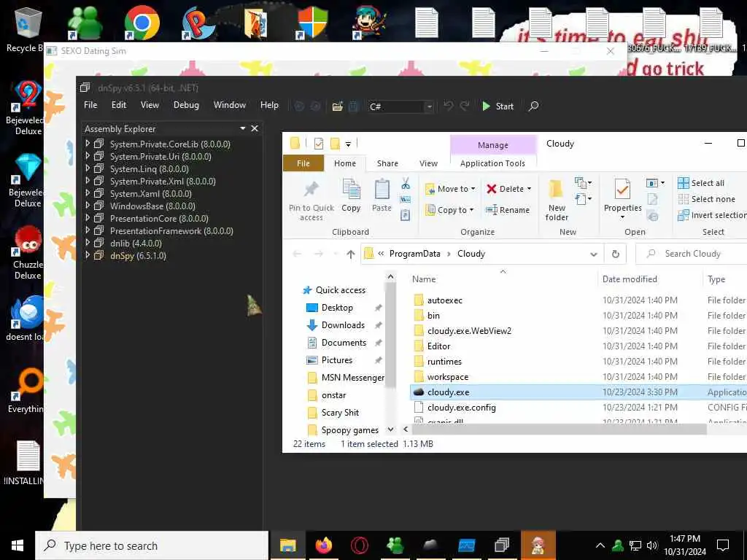Open the C# language dropdown in dnSpy
Screen dimensions: 747x560
coord(400,106)
